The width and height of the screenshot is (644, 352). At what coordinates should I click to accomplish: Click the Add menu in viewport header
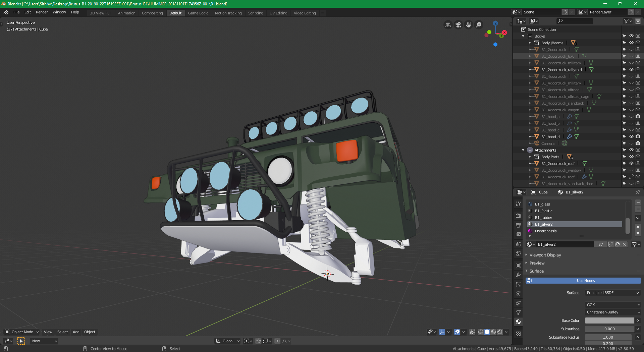click(76, 332)
